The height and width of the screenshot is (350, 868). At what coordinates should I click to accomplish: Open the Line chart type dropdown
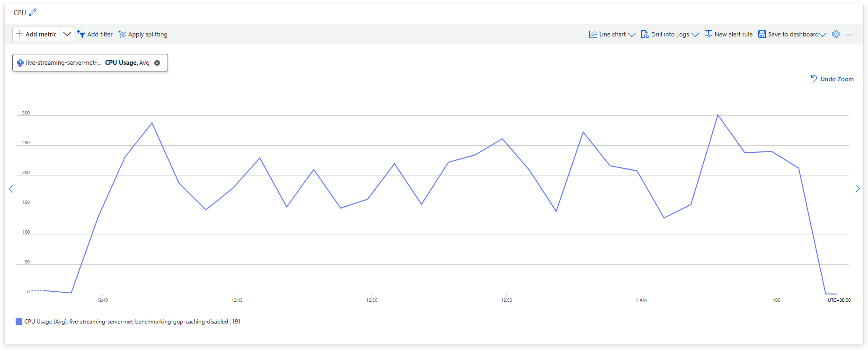(x=612, y=34)
